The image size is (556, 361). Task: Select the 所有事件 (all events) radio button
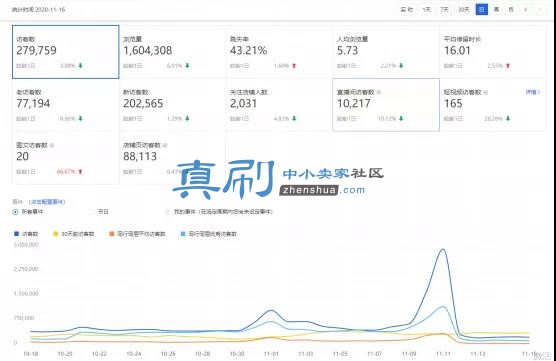click(x=15, y=212)
